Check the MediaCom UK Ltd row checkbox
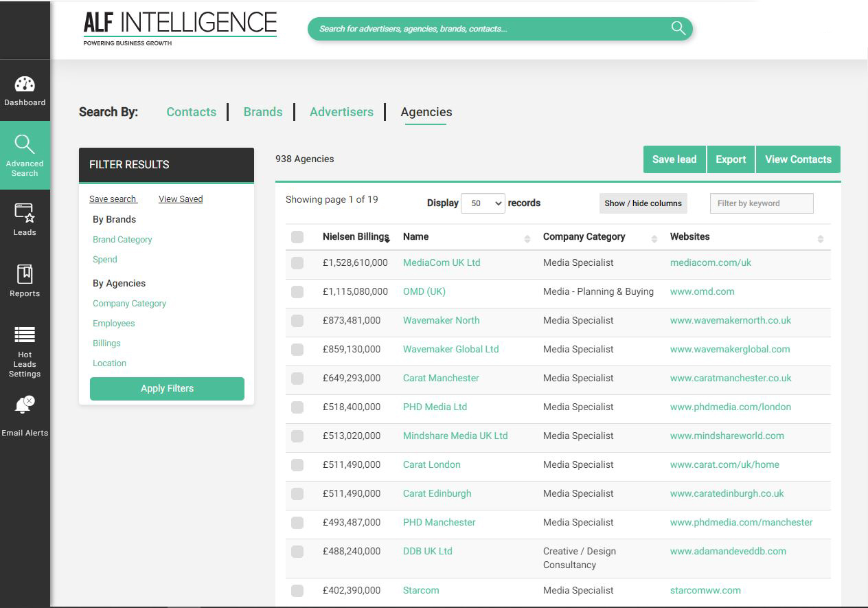The image size is (868, 608). (297, 263)
